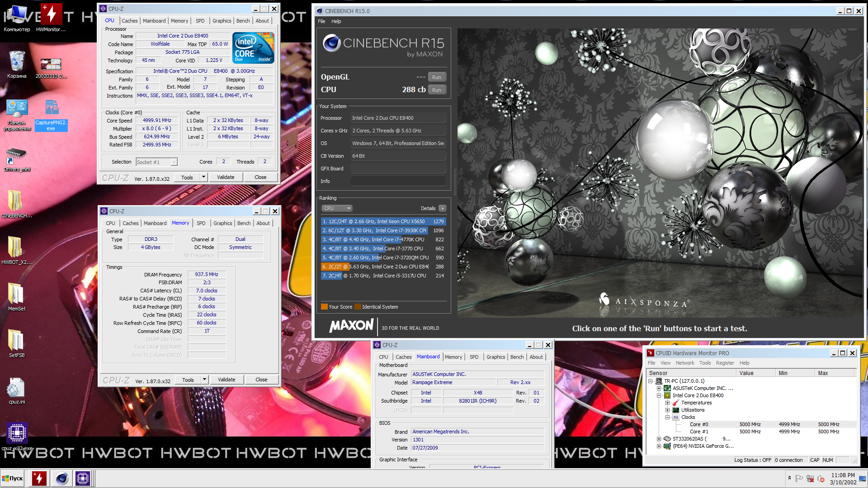Open Graphics tab in the Mainboard CPU-Z window
This screenshot has height=488, width=868.
[x=495, y=357]
